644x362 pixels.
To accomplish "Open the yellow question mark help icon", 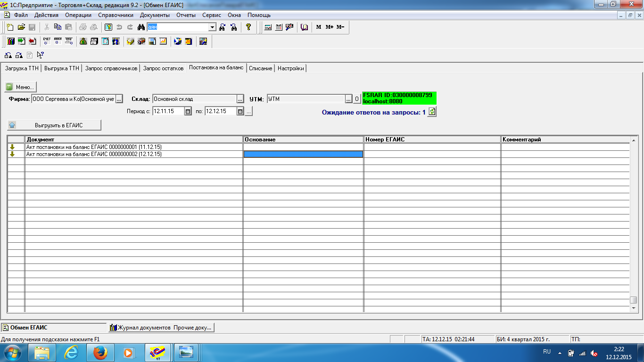I will (249, 27).
